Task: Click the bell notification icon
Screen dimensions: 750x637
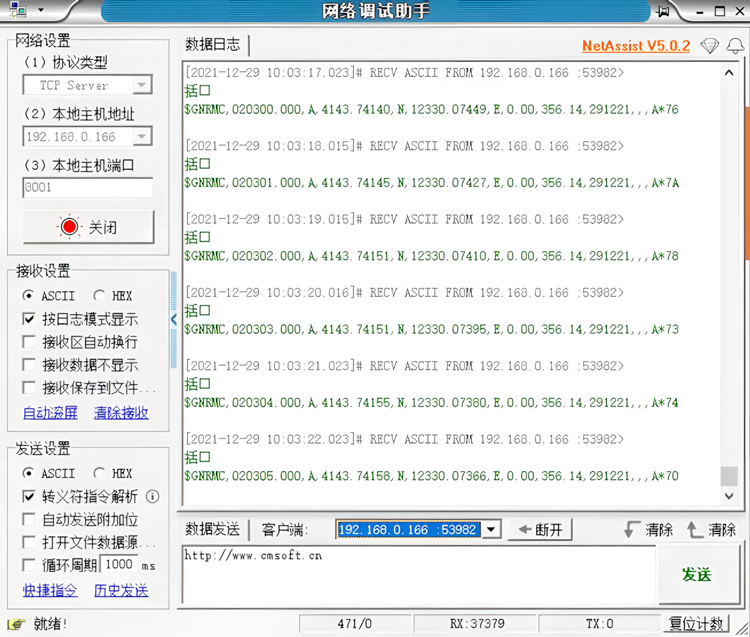Action: pos(735,46)
